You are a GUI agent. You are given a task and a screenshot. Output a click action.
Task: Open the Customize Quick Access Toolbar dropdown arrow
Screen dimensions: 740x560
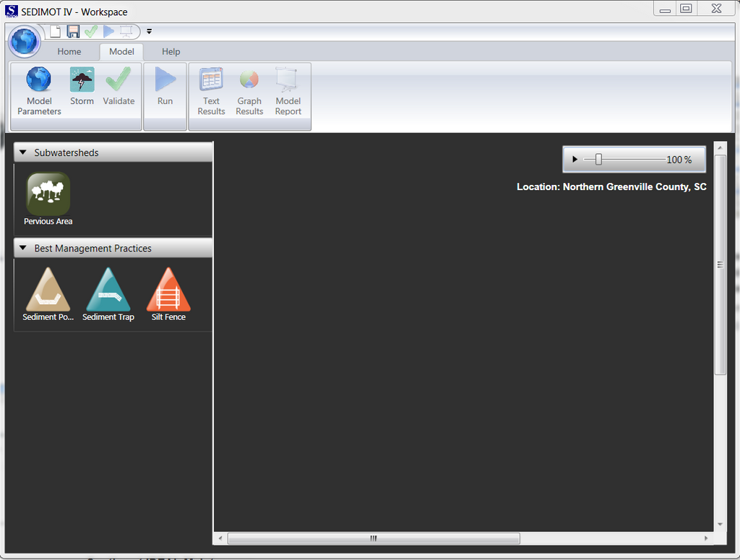point(149,32)
